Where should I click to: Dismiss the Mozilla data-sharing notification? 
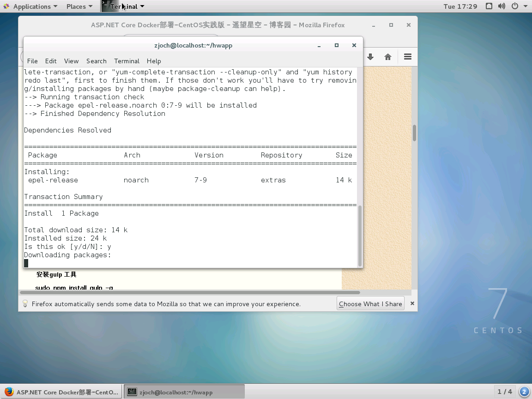pyautogui.click(x=411, y=303)
